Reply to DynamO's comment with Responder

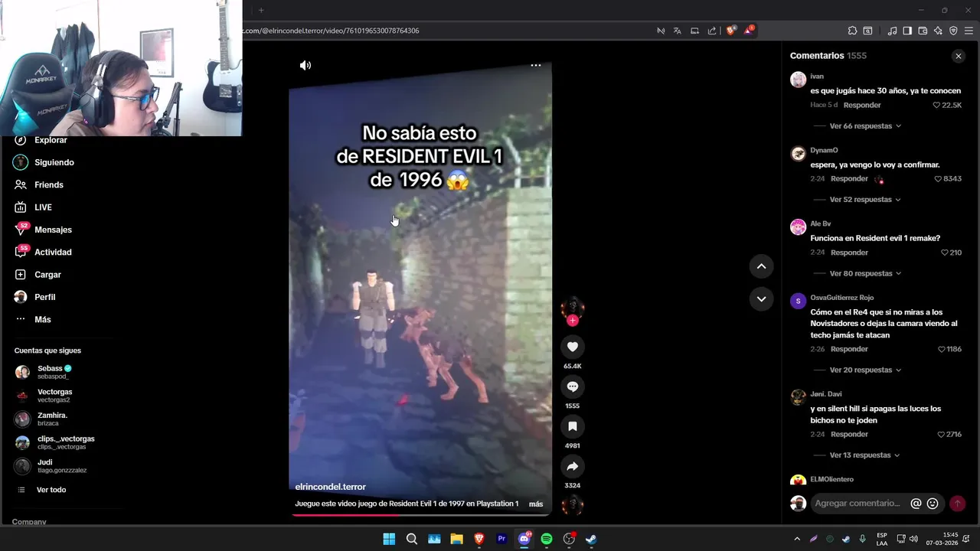[x=849, y=179]
